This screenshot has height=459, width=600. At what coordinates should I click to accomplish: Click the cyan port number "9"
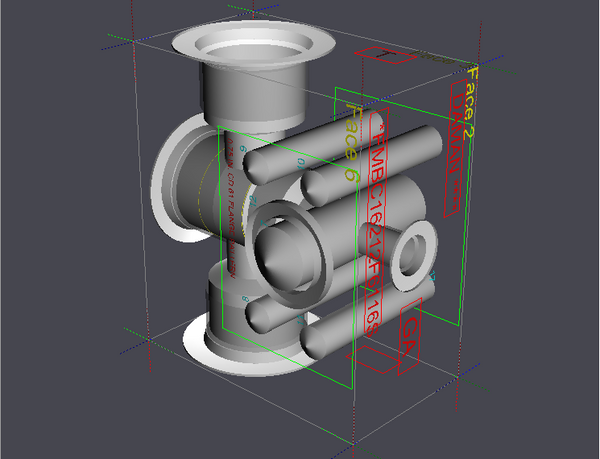[244, 148]
